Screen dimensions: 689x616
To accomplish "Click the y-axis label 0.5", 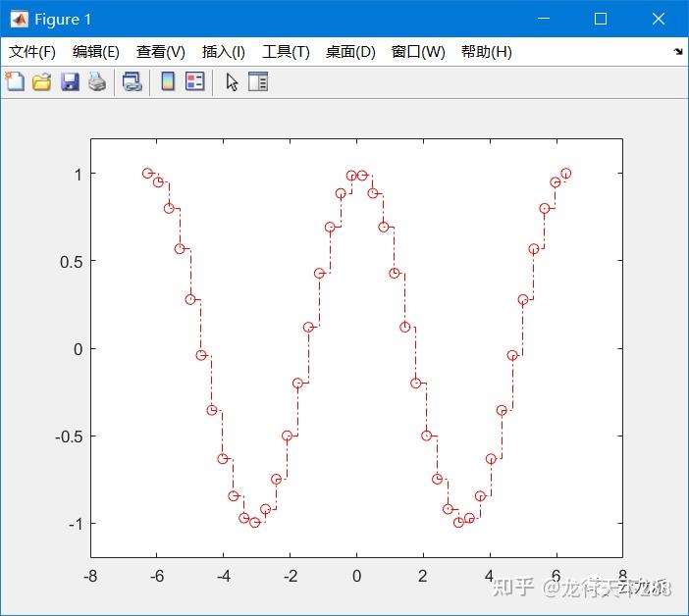I will point(72,262).
